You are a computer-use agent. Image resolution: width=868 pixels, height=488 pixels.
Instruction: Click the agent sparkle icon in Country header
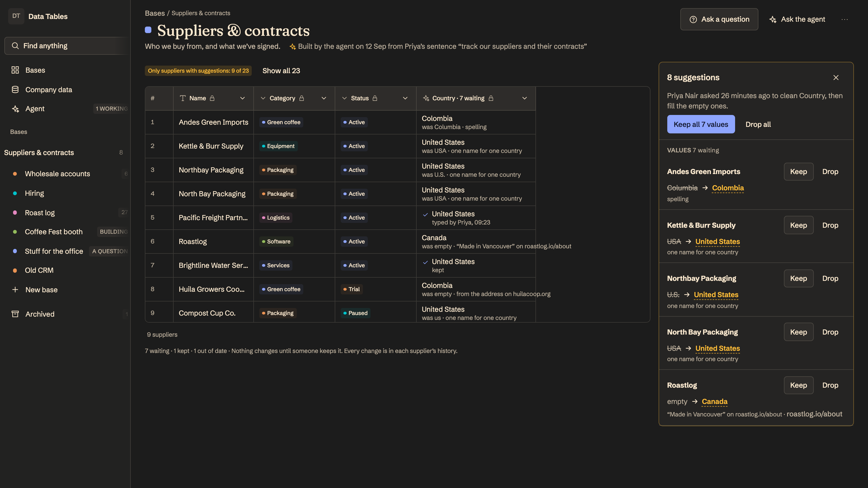click(x=426, y=98)
